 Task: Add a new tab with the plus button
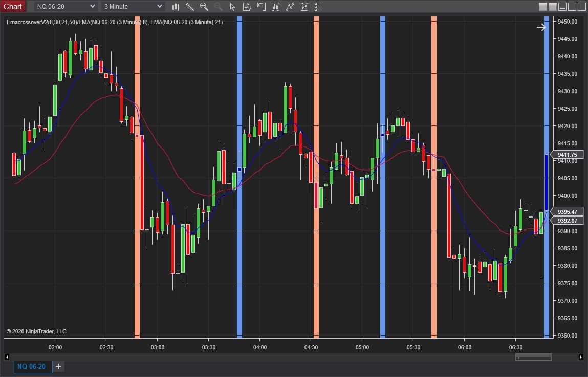(58, 366)
